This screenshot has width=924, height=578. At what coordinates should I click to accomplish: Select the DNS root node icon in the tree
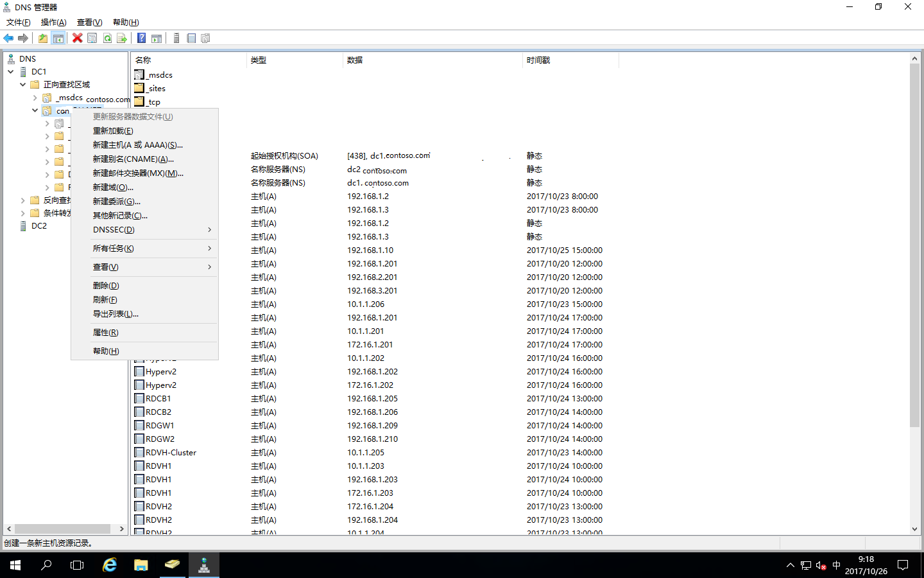coord(11,58)
